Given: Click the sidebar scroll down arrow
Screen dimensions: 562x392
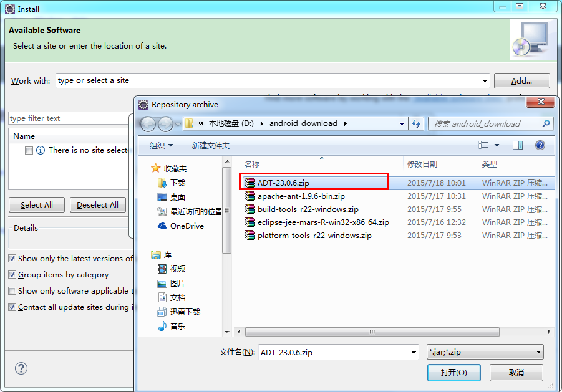Looking at the screenshot, I should [x=227, y=332].
